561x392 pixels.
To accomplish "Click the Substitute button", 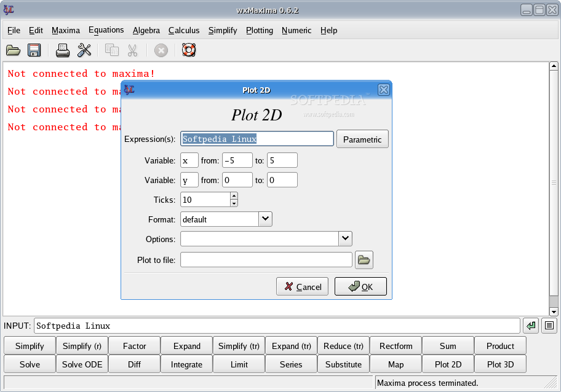I will [343, 364].
